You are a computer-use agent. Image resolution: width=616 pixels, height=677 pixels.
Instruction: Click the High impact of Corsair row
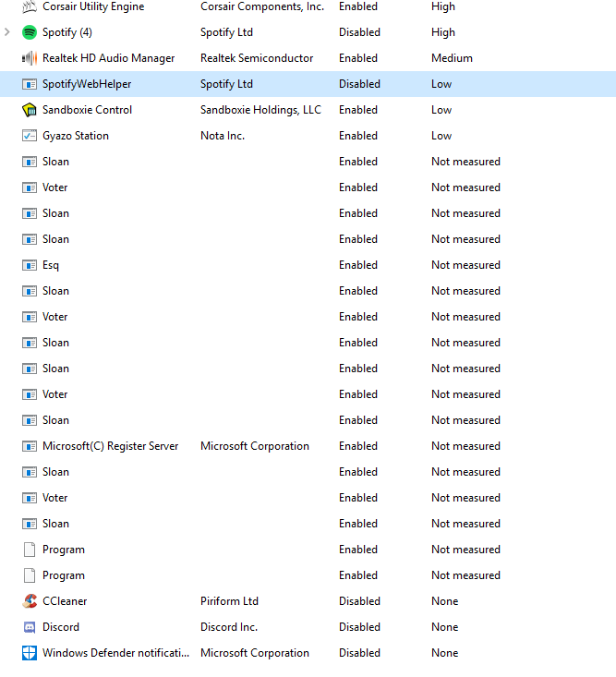point(443,6)
